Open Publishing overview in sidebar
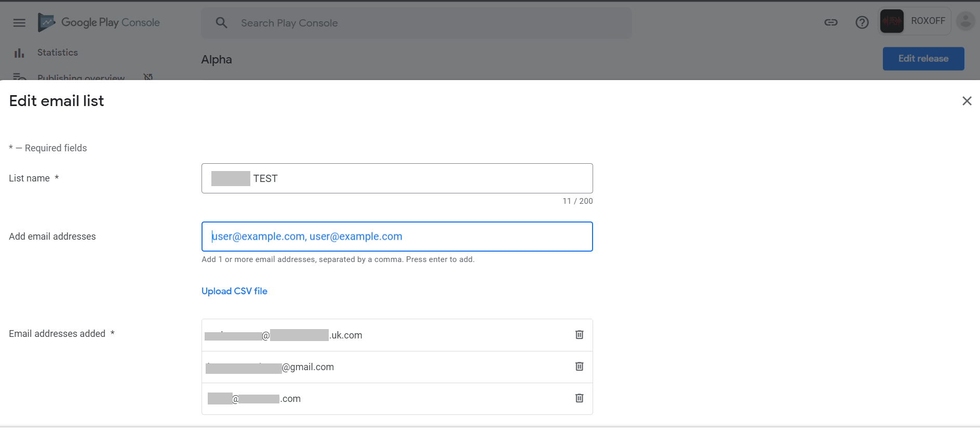The width and height of the screenshot is (980, 431). tap(81, 77)
